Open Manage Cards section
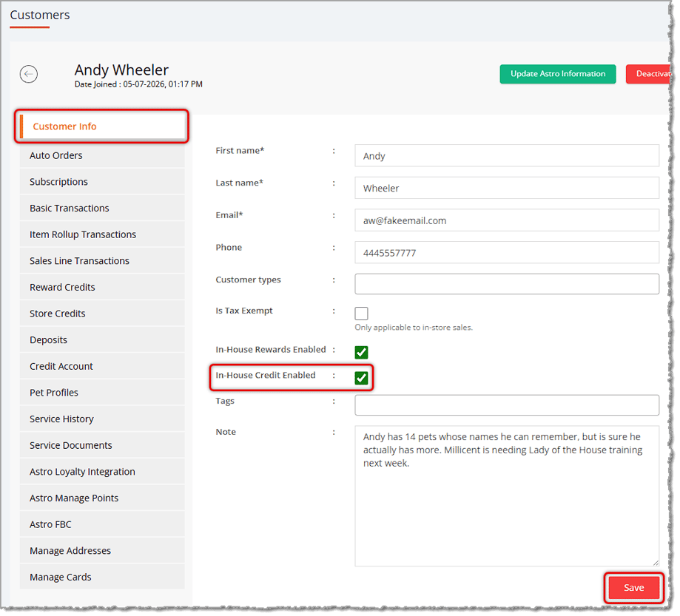Viewport: 680px width, 616px height. click(x=102, y=578)
